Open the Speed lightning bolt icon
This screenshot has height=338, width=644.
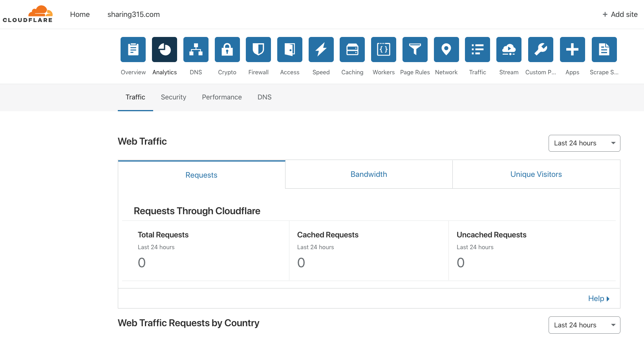coord(321,50)
